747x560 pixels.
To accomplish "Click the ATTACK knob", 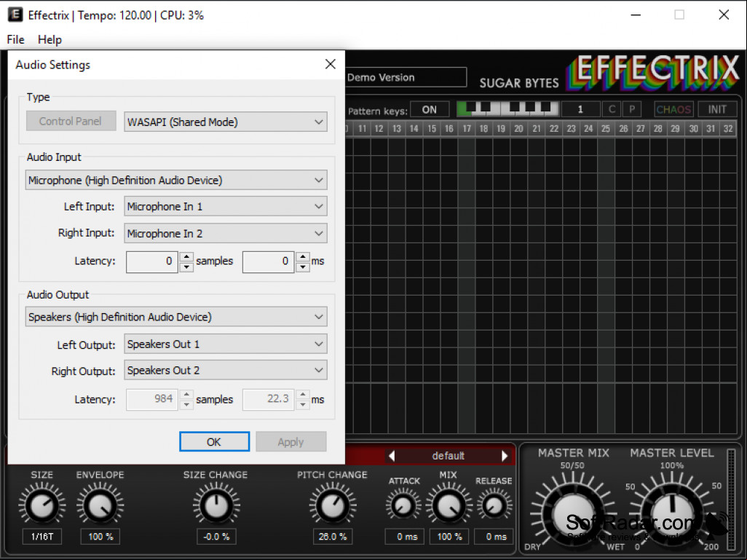I will [x=403, y=505].
